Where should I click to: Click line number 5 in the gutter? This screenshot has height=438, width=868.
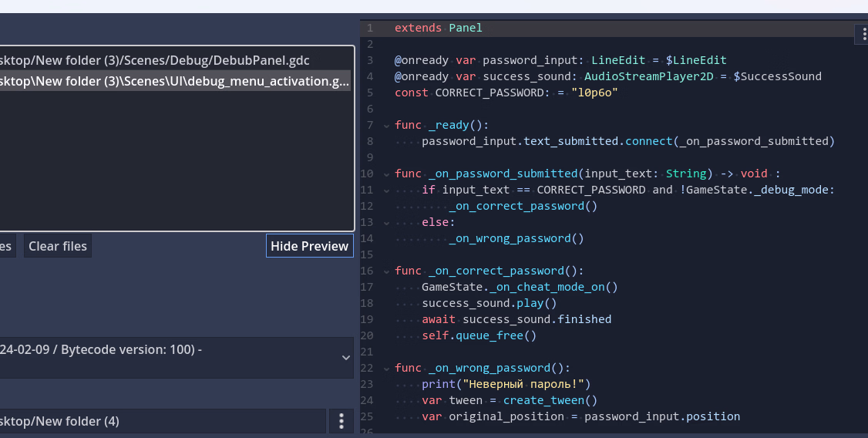[370, 93]
